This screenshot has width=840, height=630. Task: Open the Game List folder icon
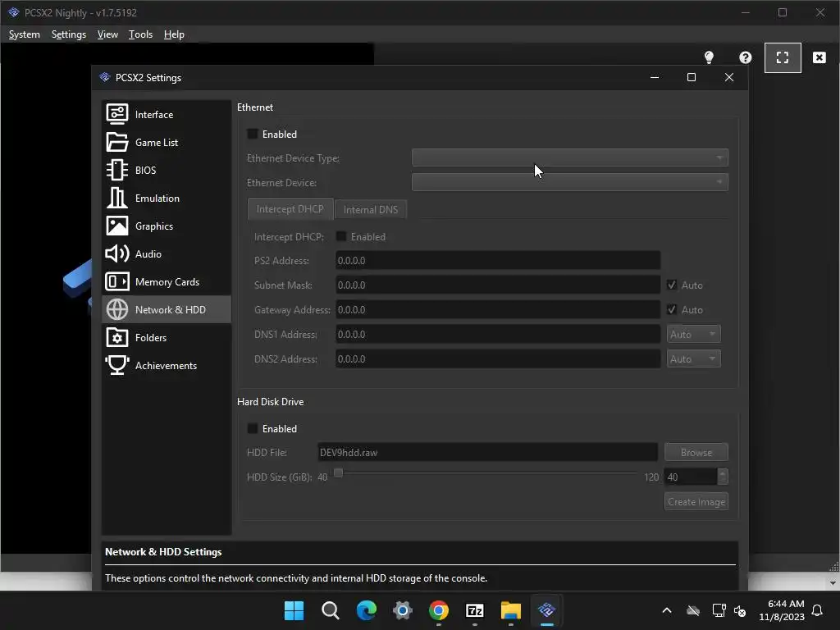116,142
